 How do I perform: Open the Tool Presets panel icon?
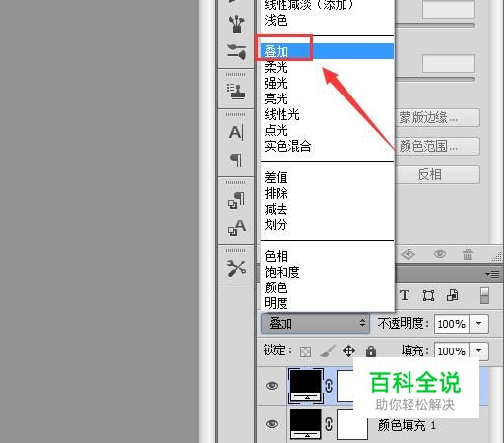coord(236,269)
